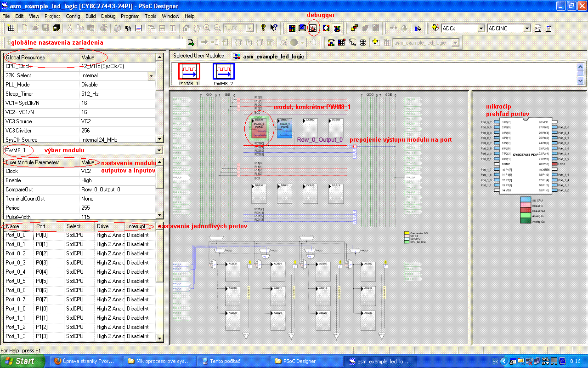
Task: Expand the PWM8_1 module selection dropdown
Action: pos(159,150)
